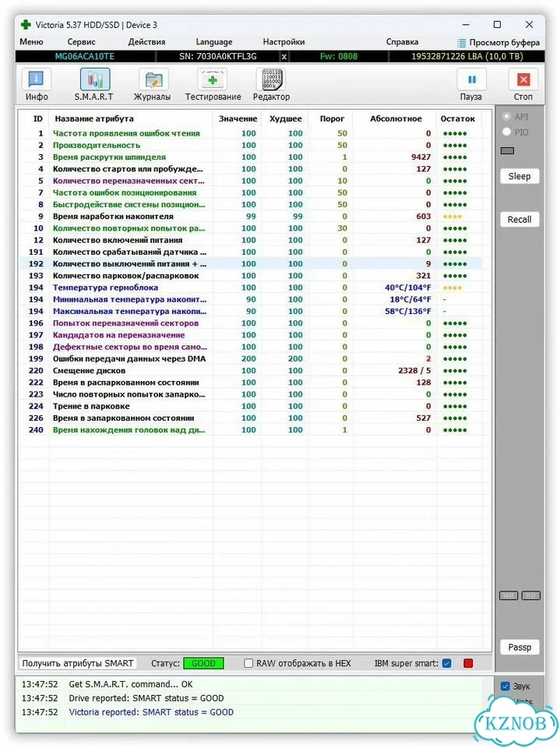This screenshot has height=748, width=560.
Task: Click the Fw: 0808 firmware label
Action: 339,56
